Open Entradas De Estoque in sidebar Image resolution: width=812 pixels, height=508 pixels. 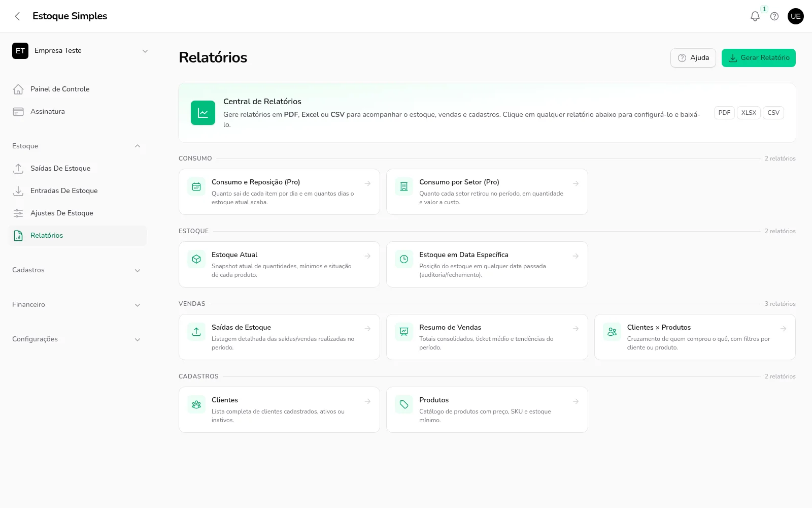77,191
